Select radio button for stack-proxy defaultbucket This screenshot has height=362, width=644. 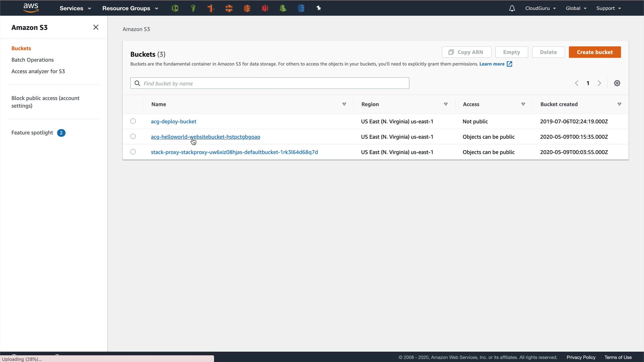[133, 152]
